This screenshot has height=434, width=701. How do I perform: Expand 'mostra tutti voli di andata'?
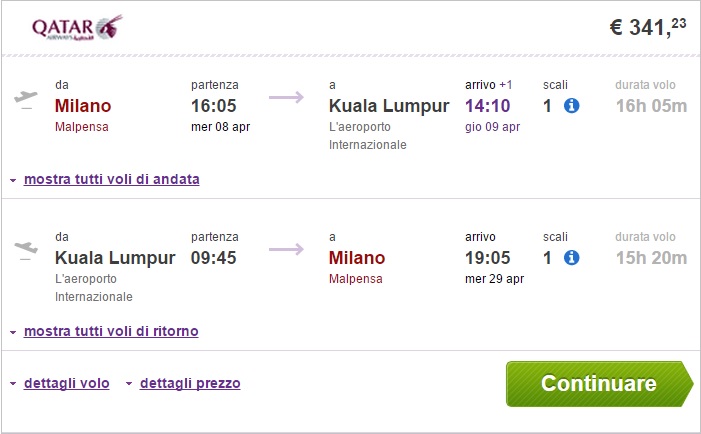pos(111,179)
